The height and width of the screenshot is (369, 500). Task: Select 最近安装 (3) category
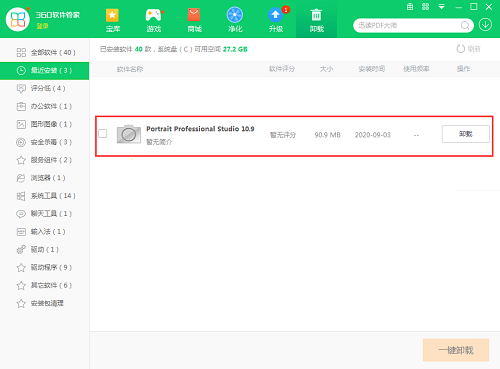pyautogui.click(x=45, y=71)
